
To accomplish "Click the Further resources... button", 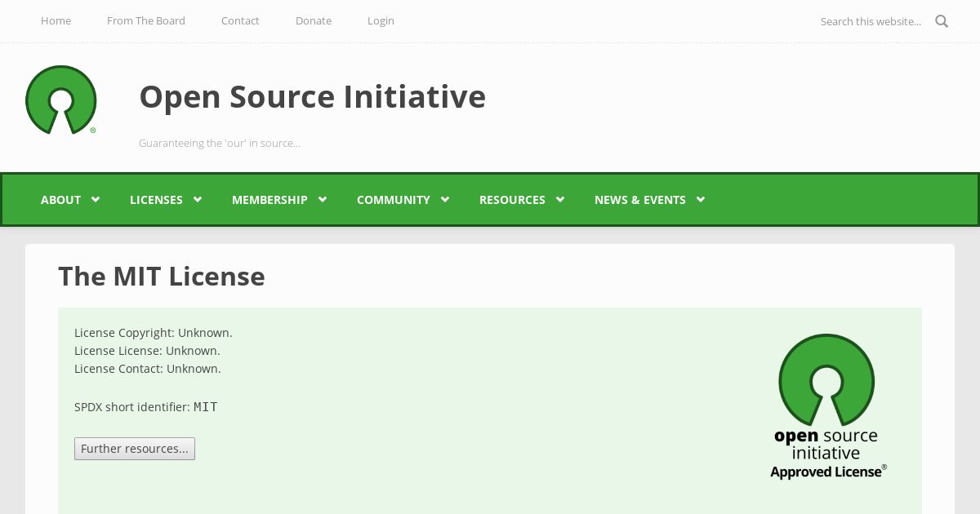I will 135,449.
